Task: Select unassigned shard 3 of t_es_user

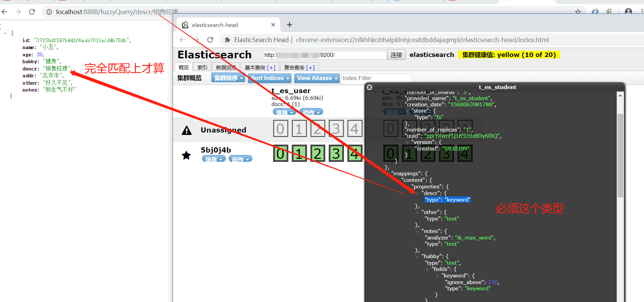Action: 336,129
